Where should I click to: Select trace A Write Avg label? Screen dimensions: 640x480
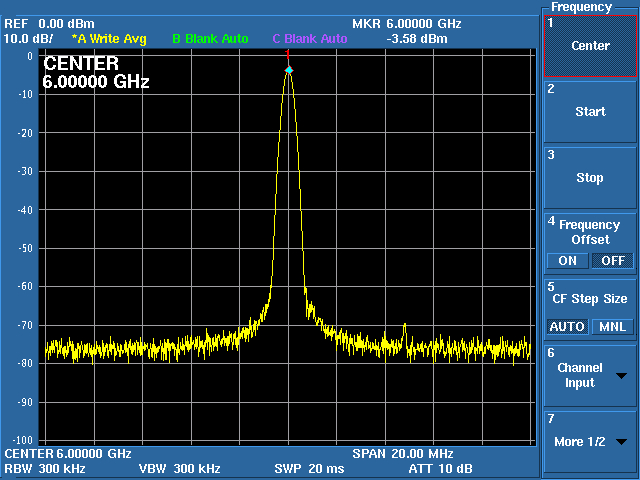click(x=109, y=39)
